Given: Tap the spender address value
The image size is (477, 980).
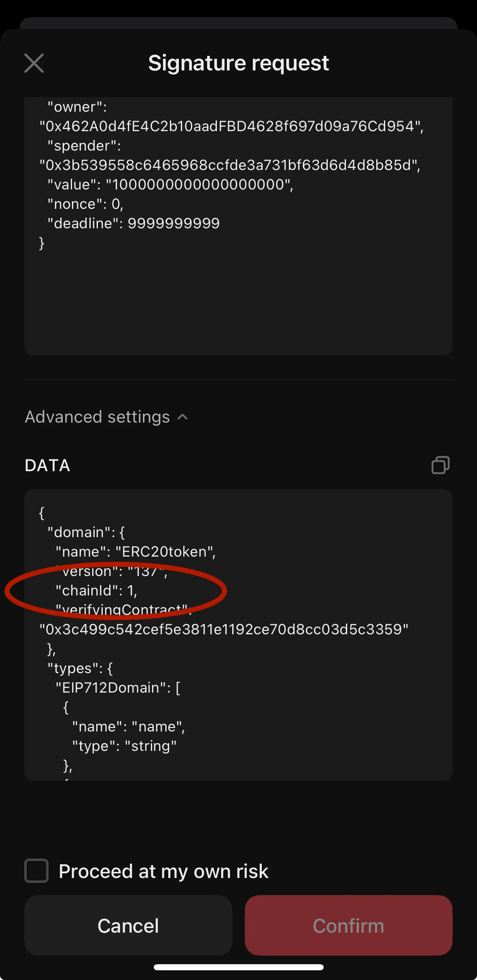Looking at the screenshot, I should click(x=229, y=165).
